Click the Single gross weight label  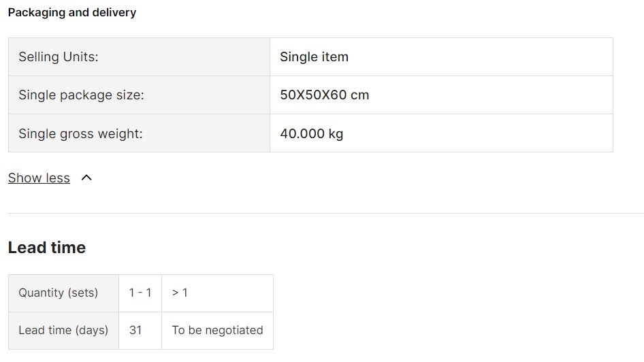80,133
